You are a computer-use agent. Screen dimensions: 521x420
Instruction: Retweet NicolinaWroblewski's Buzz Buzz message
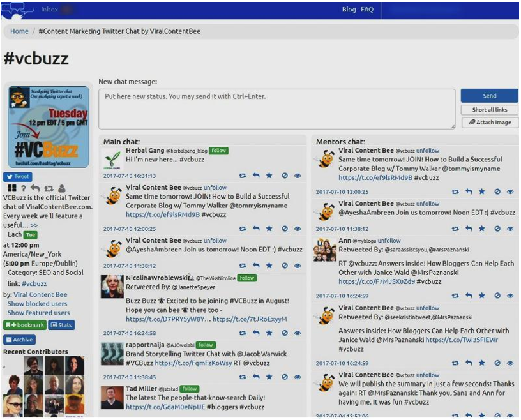(243, 333)
